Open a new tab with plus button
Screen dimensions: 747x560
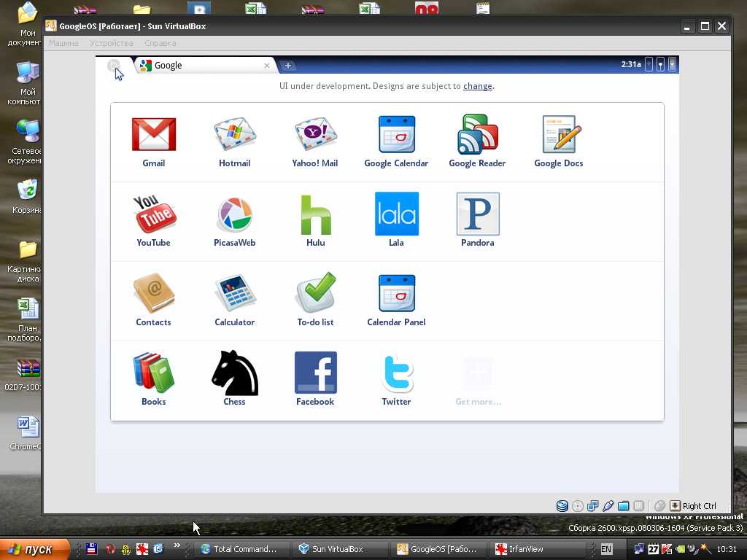[x=288, y=66]
